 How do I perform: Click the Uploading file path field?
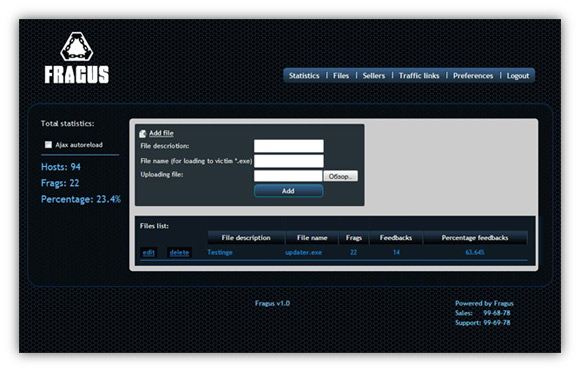coord(288,176)
